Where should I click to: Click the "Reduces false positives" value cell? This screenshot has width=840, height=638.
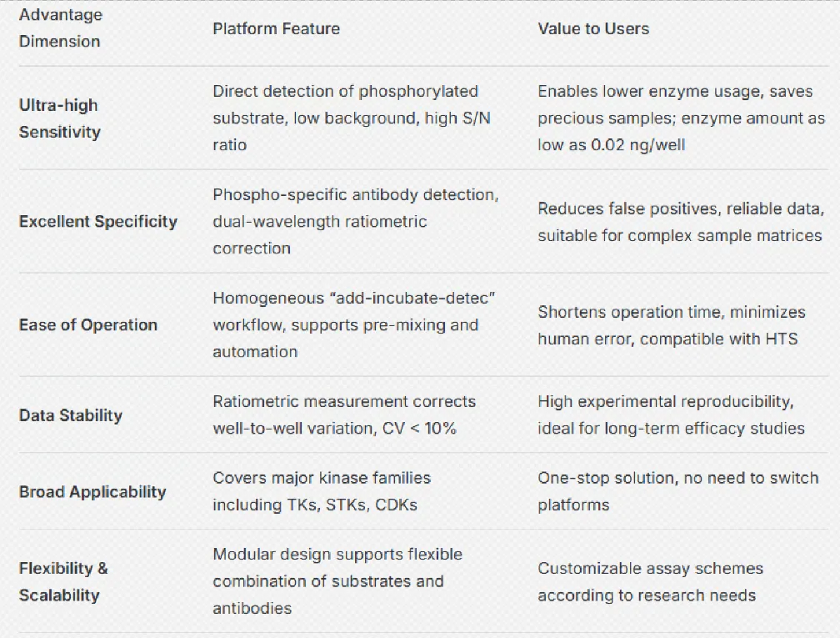tap(679, 222)
